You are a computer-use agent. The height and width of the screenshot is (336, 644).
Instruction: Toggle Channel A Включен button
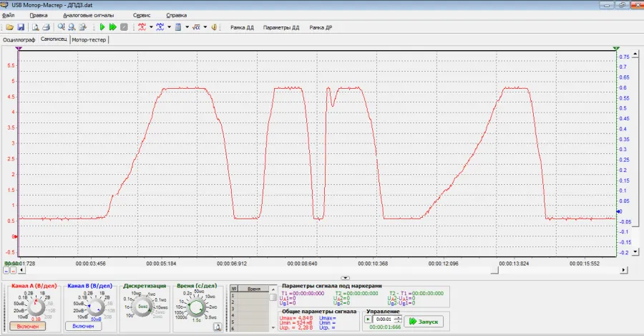28,326
